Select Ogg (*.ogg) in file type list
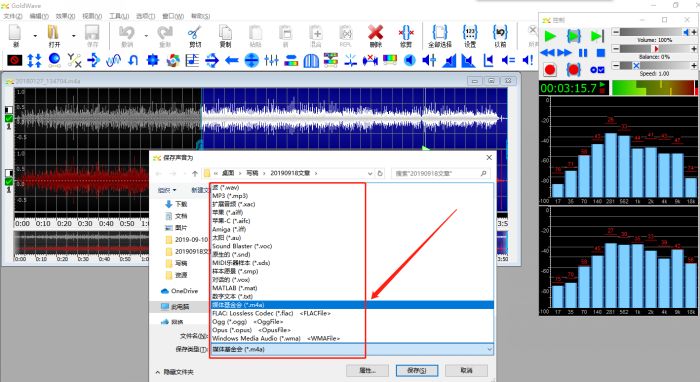 [x=352, y=322]
